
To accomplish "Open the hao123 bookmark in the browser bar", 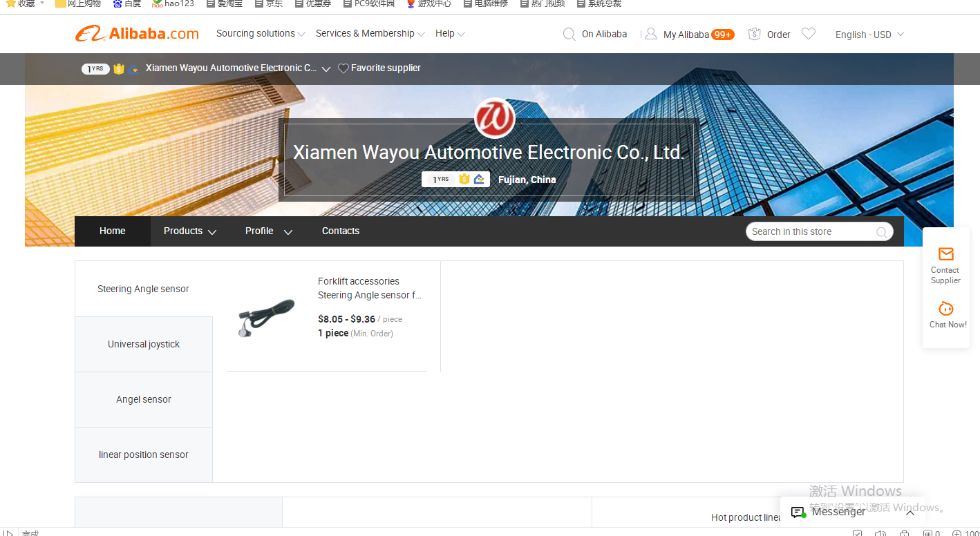I will coord(173,3).
